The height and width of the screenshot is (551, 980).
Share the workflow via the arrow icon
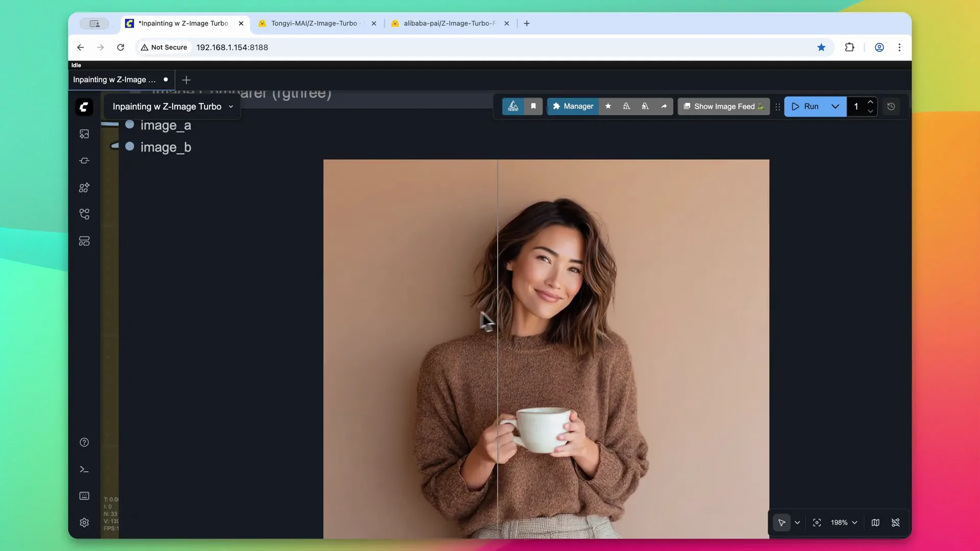click(665, 106)
